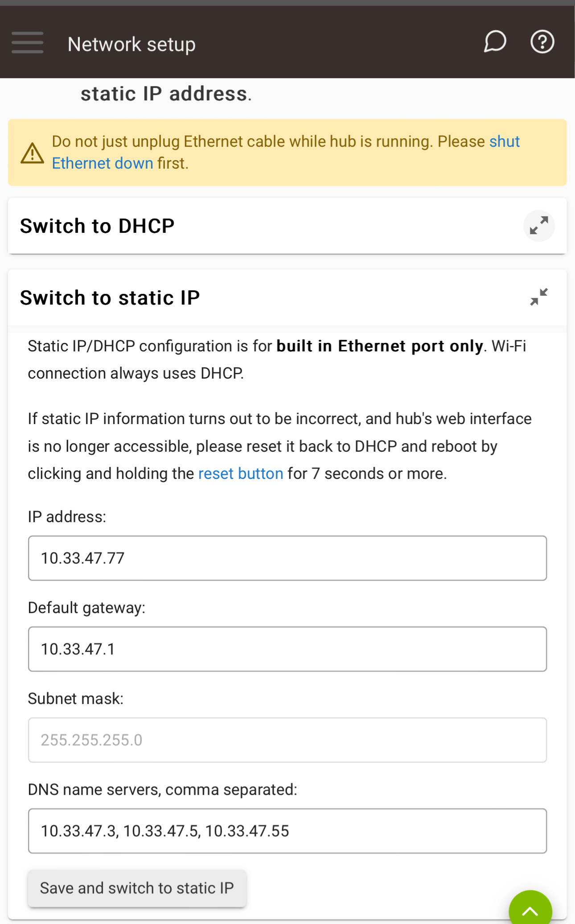Click the IP address label
The width and height of the screenshot is (575, 924).
click(x=67, y=517)
